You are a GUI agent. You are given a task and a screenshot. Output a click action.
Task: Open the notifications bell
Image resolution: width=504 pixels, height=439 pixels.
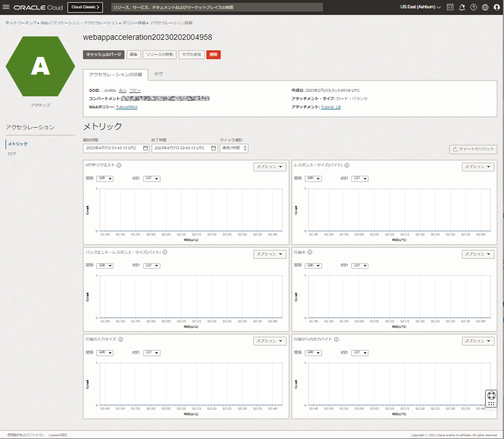pyautogui.click(x=462, y=7)
